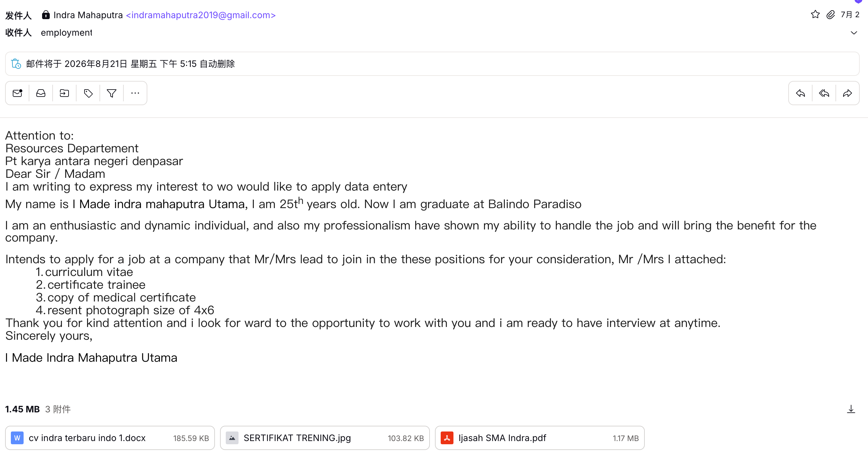868x464 pixels.
Task: Move message to folder icon
Action: pos(64,93)
